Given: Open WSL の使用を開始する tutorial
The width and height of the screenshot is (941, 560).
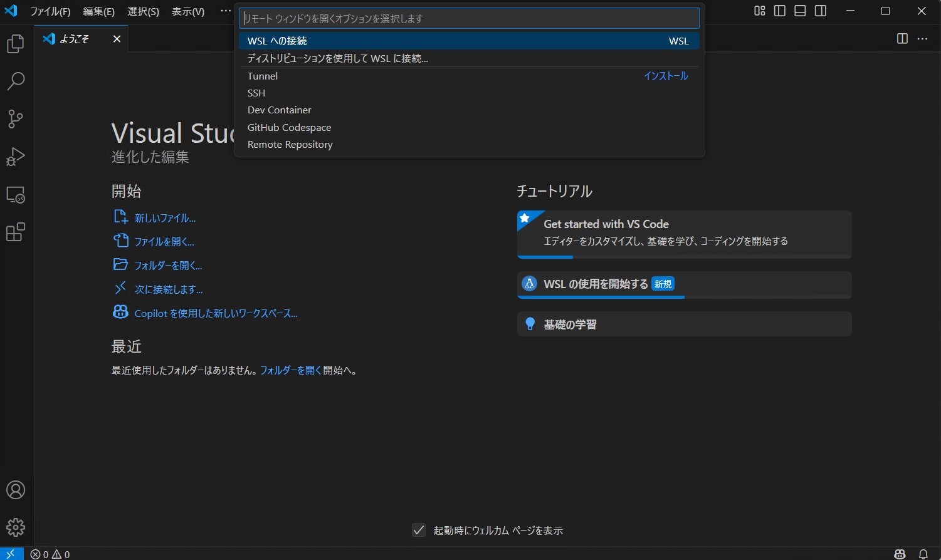Looking at the screenshot, I should [684, 285].
